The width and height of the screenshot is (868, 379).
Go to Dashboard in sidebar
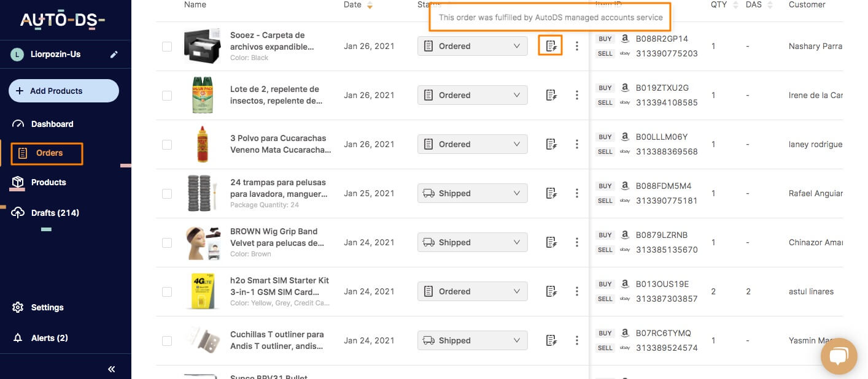(52, 124)
